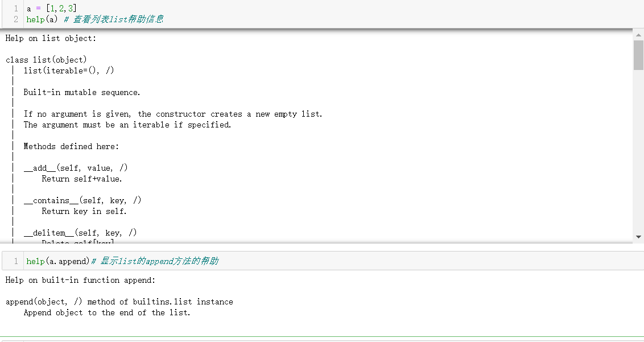Click line number 1 of the help(a.append) cell
The image size is (644, 342).
point(15,261)
